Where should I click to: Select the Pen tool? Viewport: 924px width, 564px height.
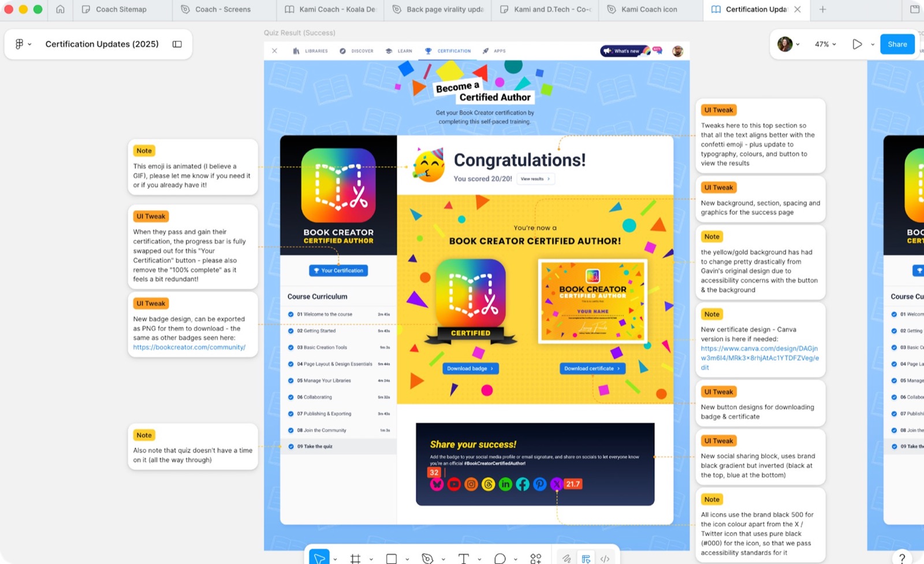click(427, 558)
